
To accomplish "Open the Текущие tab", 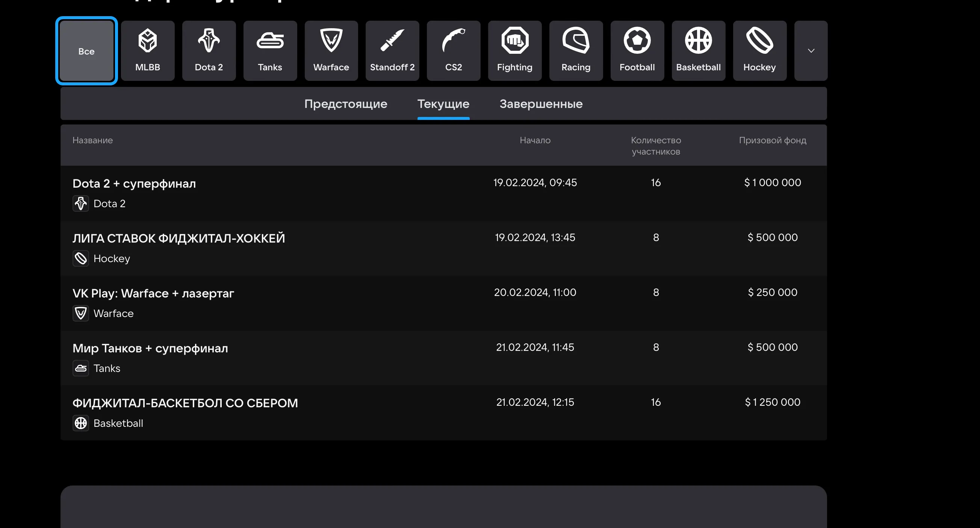I will coord(443,103).
